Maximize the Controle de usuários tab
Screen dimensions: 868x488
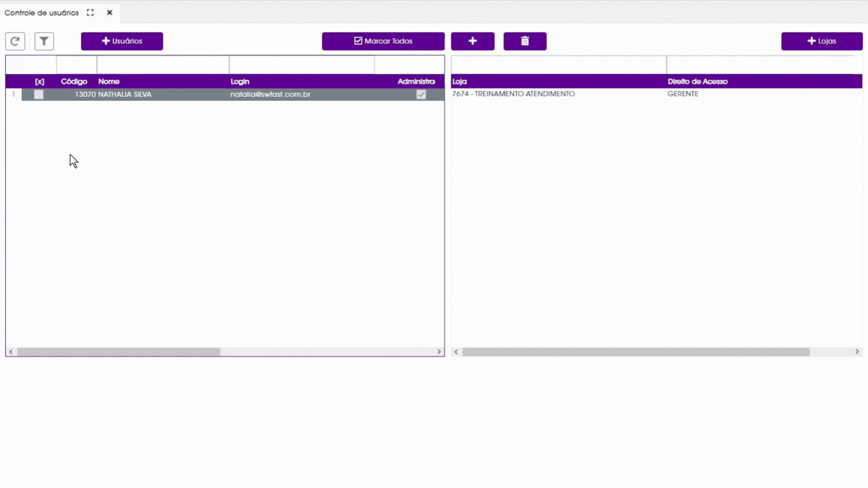pyautogui.click(x=90, y=13)
